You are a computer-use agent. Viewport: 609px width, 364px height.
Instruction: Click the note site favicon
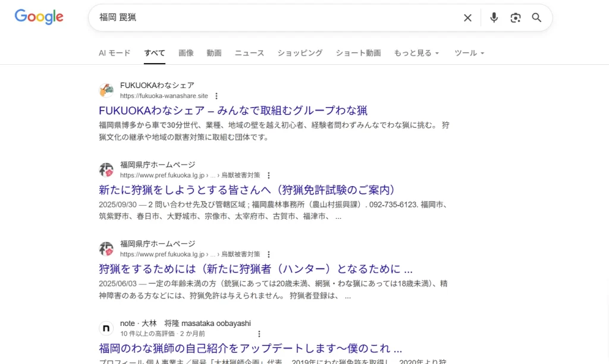tap(106, 328)
